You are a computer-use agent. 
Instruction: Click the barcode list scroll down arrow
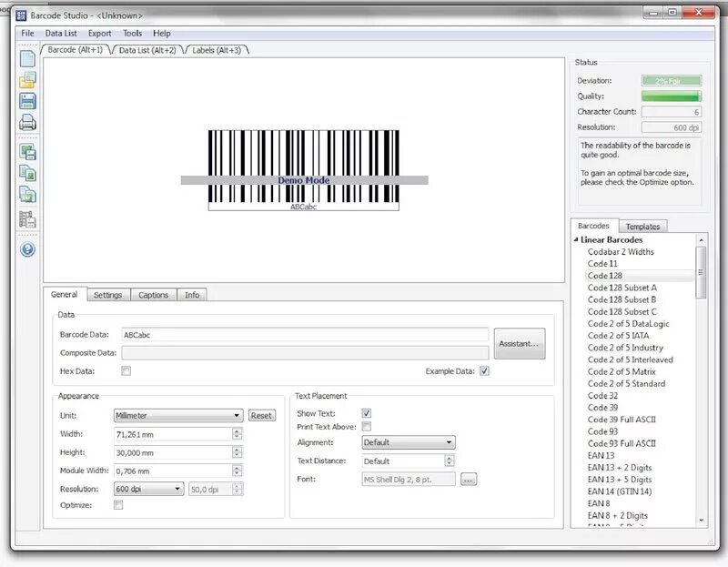(x=701, y=521)
